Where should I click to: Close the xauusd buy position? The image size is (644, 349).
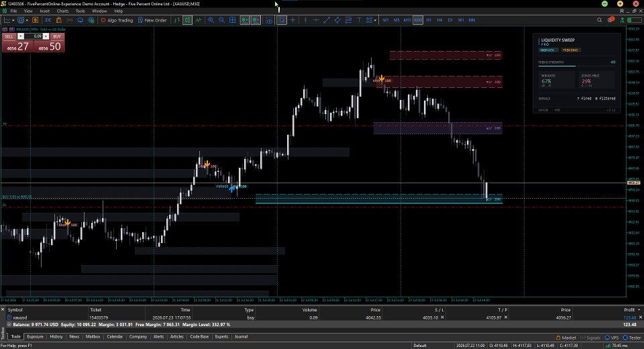click(x=640, y=317)
